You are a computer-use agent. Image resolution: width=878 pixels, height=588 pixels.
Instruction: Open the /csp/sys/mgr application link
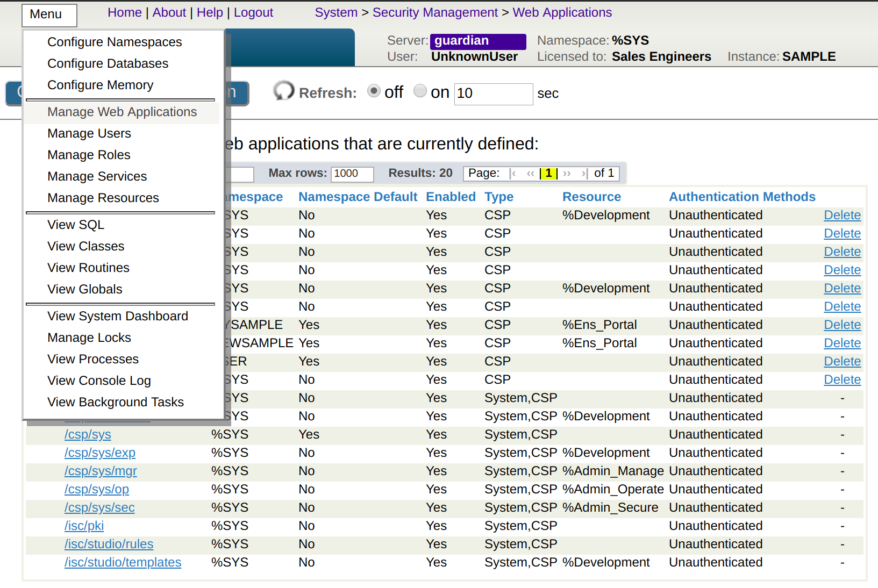[x=101, y=471]
